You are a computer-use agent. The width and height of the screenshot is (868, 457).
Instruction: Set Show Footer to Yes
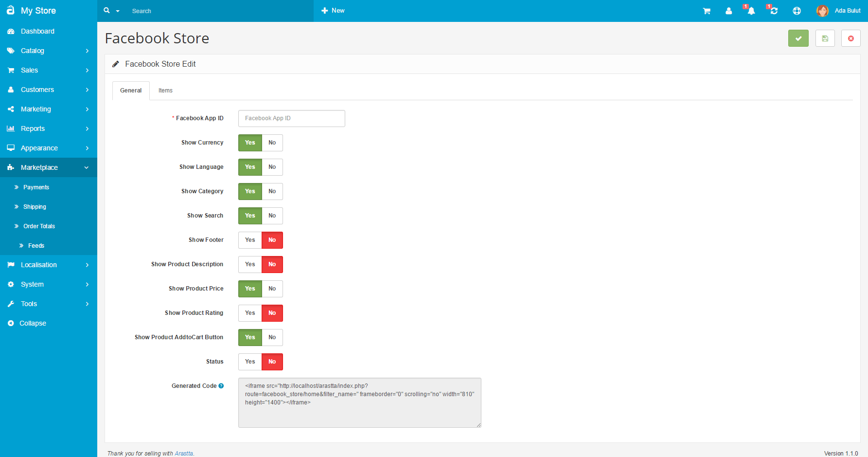click(x=250, y=240)
